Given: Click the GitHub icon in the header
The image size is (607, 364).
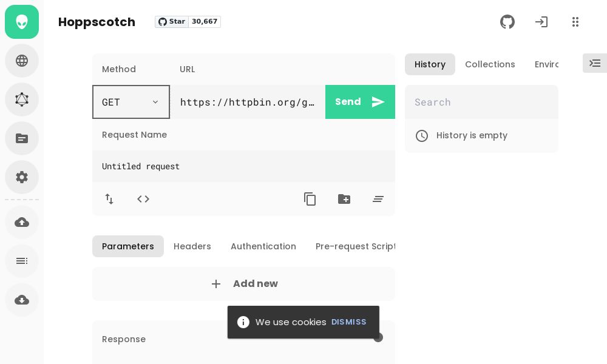Looking at the screenshot, I should (507, 22).
